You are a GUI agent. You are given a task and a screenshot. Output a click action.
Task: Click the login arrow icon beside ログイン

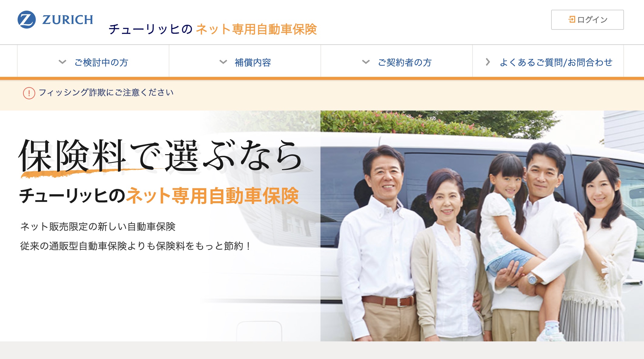(x=572, y=19)
